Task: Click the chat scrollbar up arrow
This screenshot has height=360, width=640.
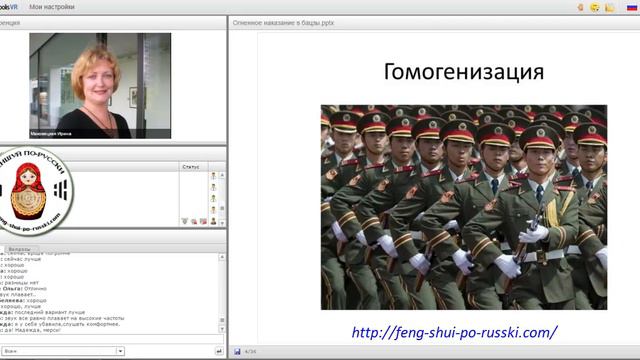Action: point(222,257)
